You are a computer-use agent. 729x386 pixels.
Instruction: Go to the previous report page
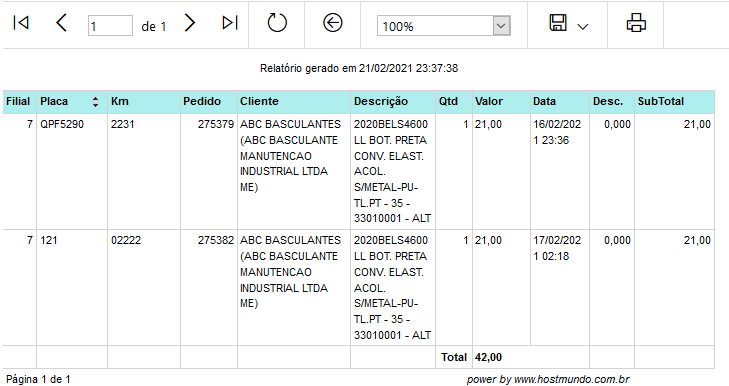click(x=61, y=23)
